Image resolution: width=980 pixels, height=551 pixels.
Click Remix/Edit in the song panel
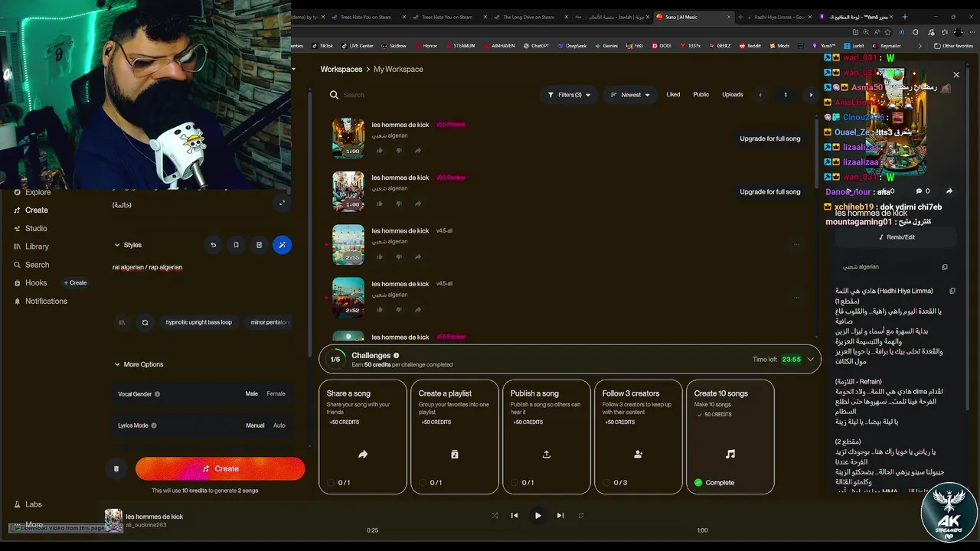897,237
